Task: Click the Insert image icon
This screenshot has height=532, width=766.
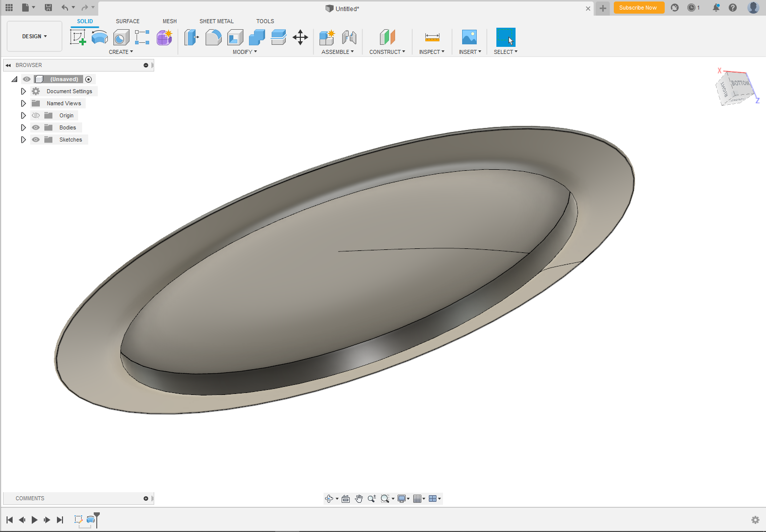Action: tap(469, 37)
